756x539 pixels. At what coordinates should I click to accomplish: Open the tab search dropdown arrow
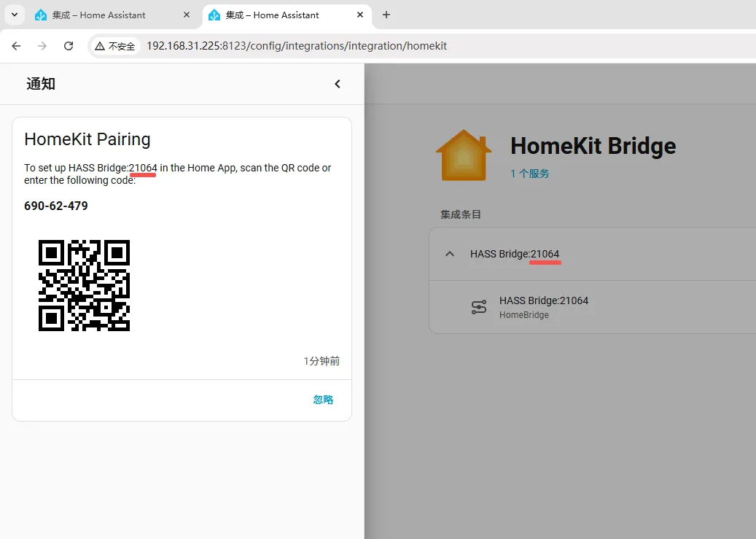(15, 15)
